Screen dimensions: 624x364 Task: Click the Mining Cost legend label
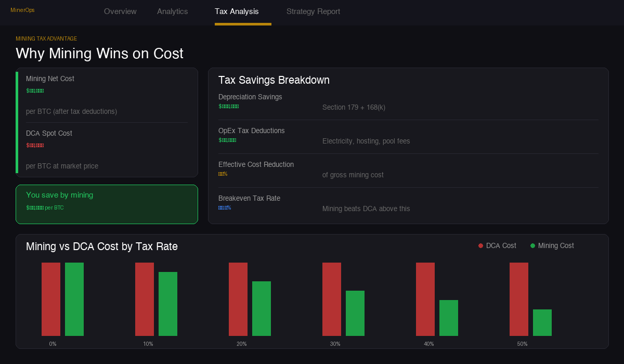[556, 245]
